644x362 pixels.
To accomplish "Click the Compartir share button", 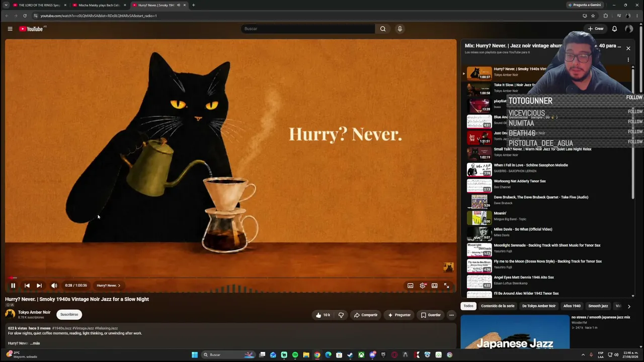I will (x=366, y=315).
